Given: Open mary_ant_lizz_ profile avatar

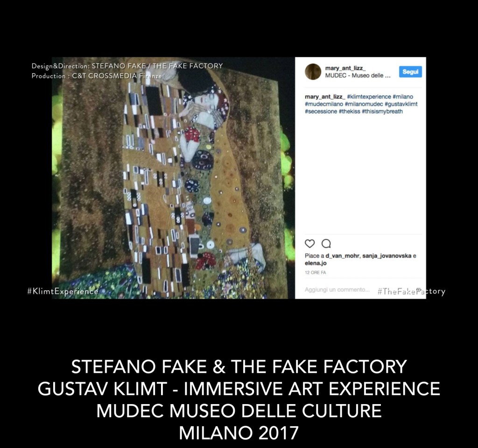Looking at the screenshot, I should pyautogui.click(x=313, y=71).
